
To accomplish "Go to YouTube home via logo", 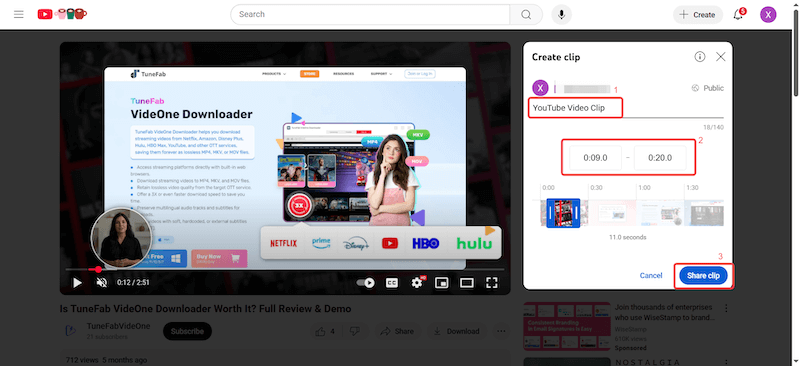I will pyautogui.click(x=62, y=14).
